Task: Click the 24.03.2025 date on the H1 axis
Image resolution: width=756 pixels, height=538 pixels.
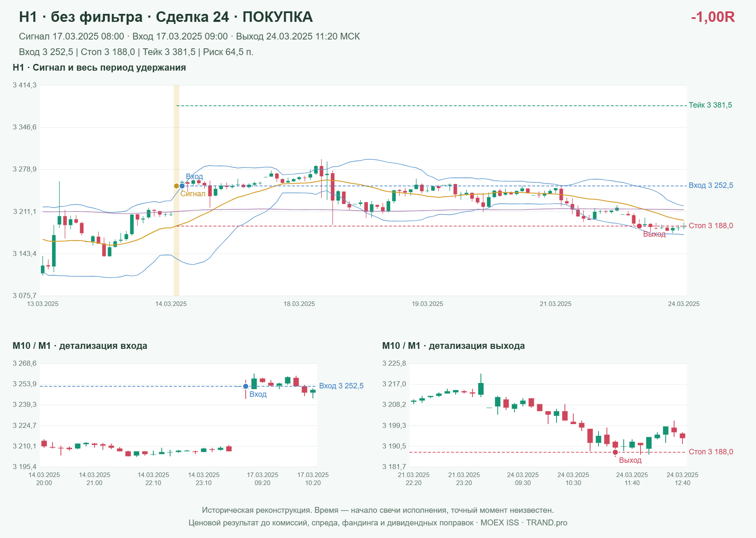Action: [684, 304]
